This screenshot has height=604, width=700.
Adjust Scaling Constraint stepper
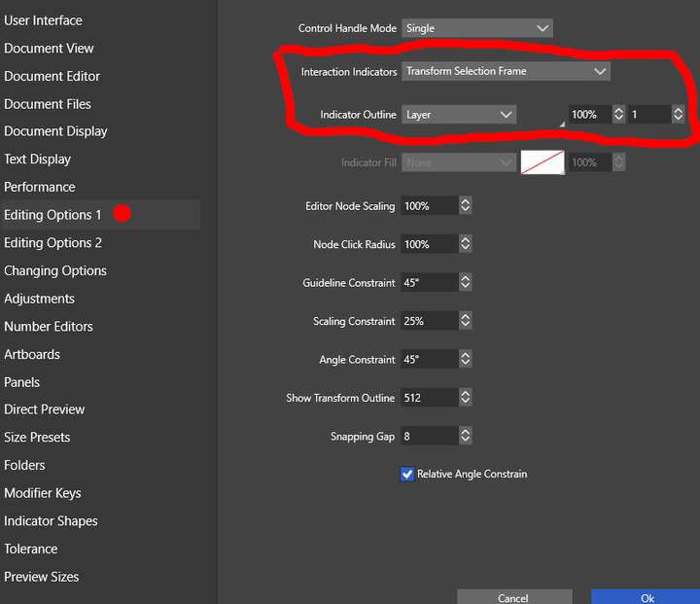pyautogui.click(x=465, y=321)
